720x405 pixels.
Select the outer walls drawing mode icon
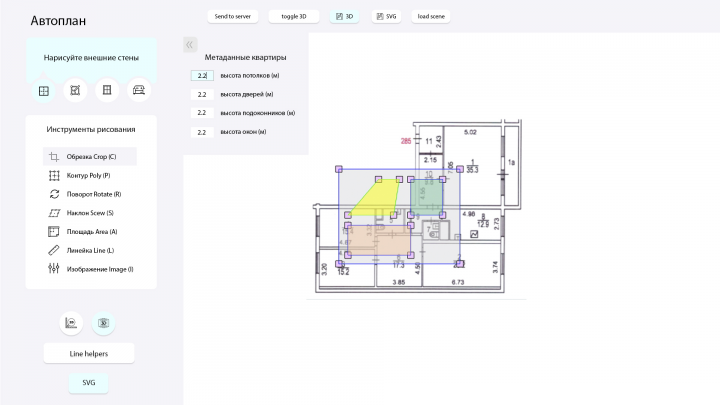[x=44, y=90]
